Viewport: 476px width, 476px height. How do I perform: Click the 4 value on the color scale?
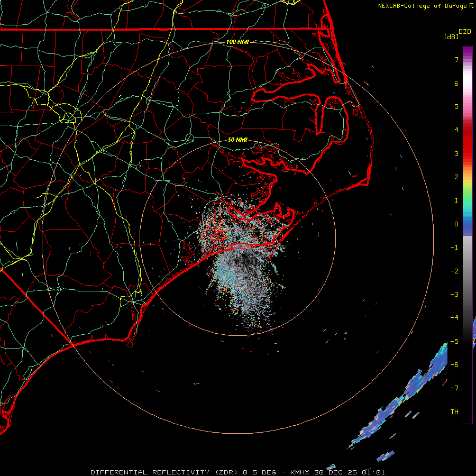(x=456, y=130)
